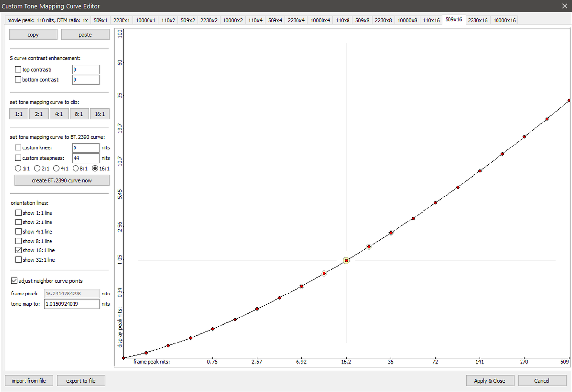Image resolution: width=572 pixels, height=392 pixels.
Task: Select the curve point above 141 nits
Action: pyautogui.click(x=480, y=171)
